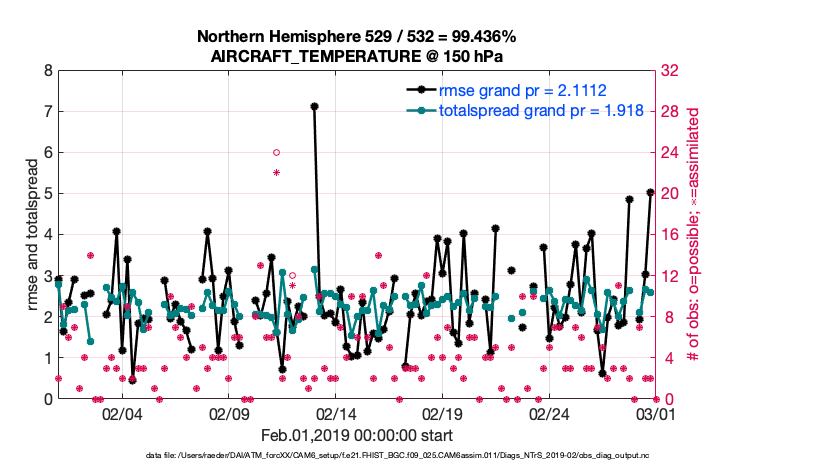830x470 pixels.
Task: Click the red open circle at 24 observations
Action: pos(276,152)
